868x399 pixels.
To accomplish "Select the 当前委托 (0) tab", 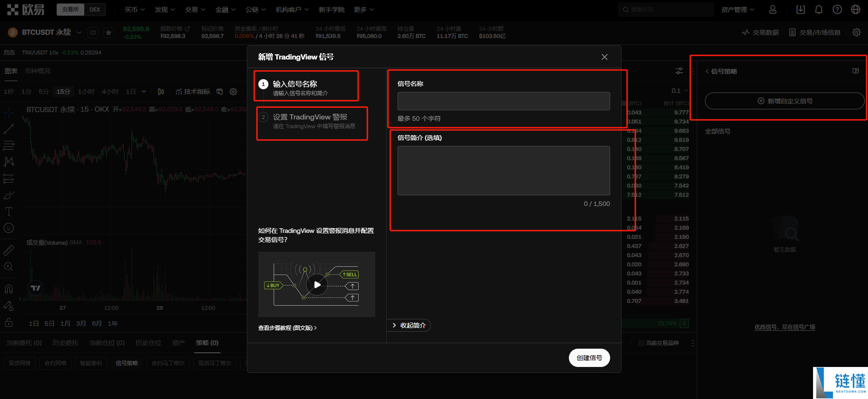I will coord(24,343).
